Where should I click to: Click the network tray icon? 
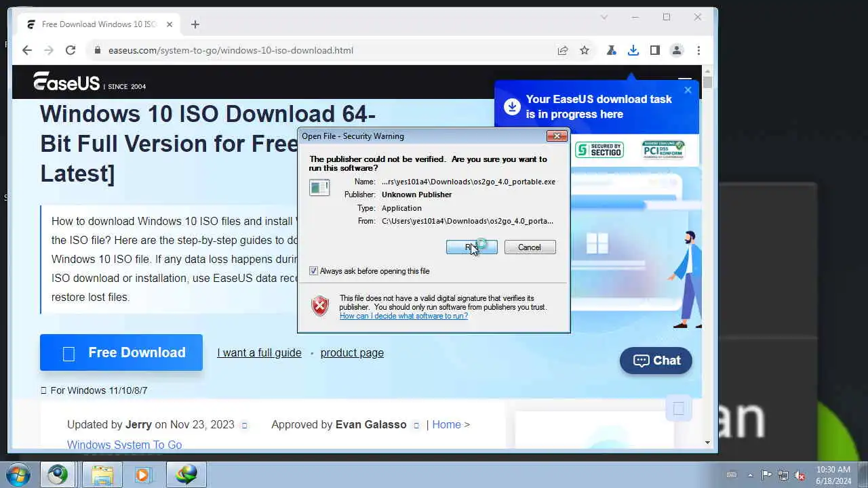[783, 475]
